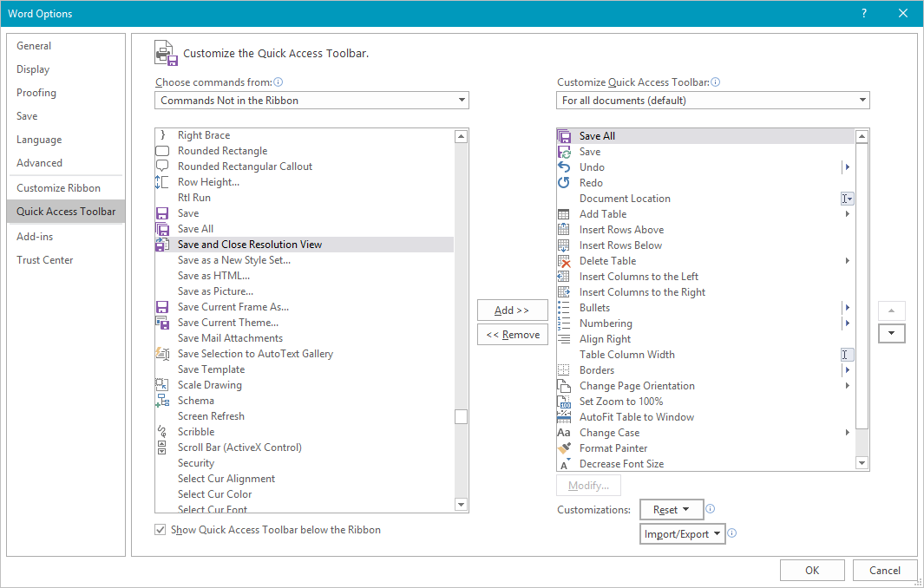Click the Bullets list icon
This screenshot has width=924, height=588.
564,308
